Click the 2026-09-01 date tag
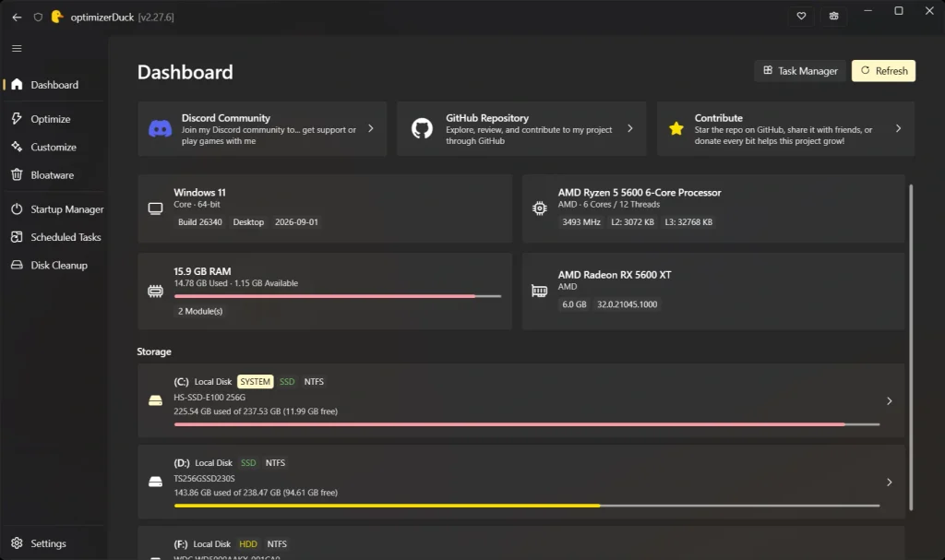 click(296, 221)
